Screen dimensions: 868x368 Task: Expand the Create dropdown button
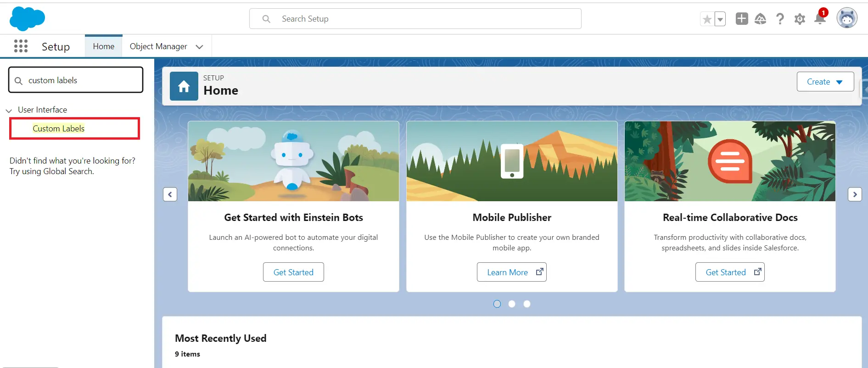click(x=825, y=82)
